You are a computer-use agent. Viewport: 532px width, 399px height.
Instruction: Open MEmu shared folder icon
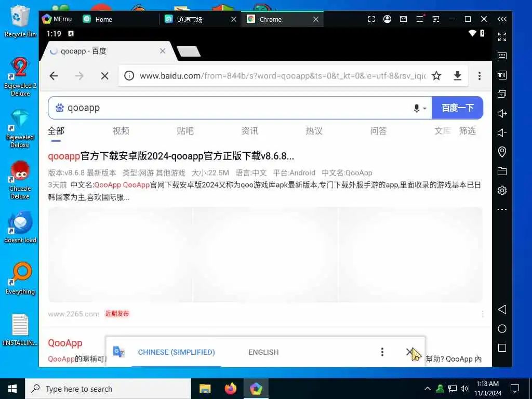point(502,171)
